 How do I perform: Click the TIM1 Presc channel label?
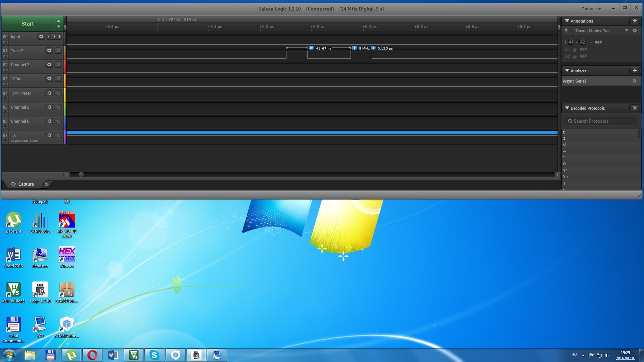[x=21, y=93]
